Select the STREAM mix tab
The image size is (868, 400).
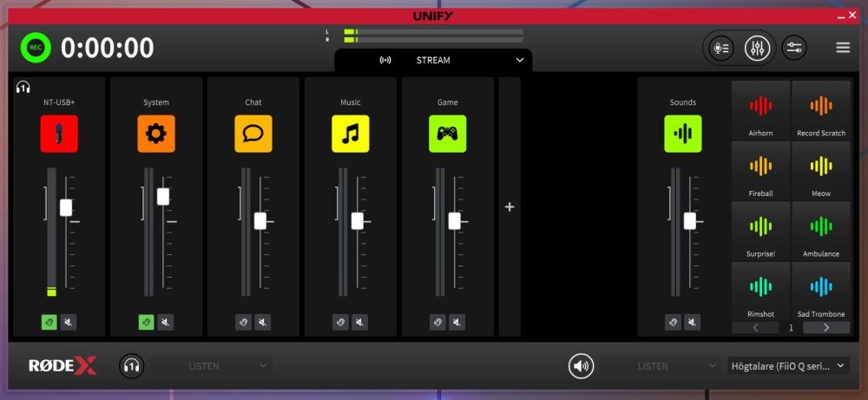433,61
